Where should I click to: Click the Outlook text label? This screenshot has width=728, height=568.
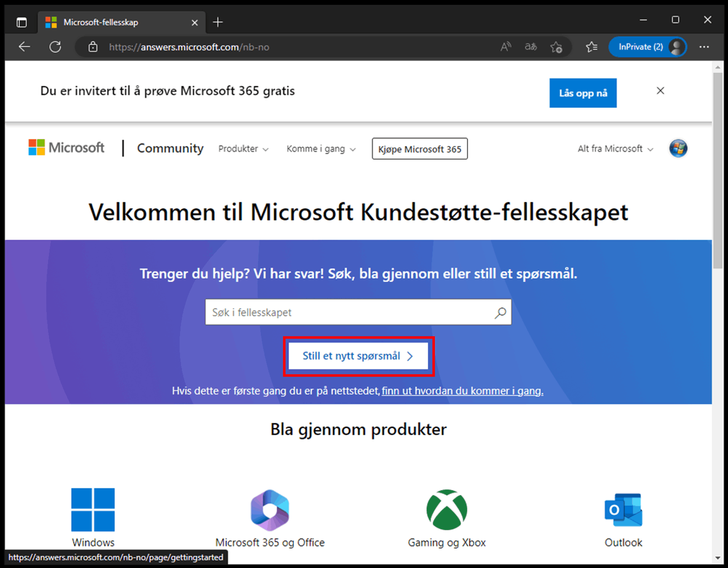[624, 543]
